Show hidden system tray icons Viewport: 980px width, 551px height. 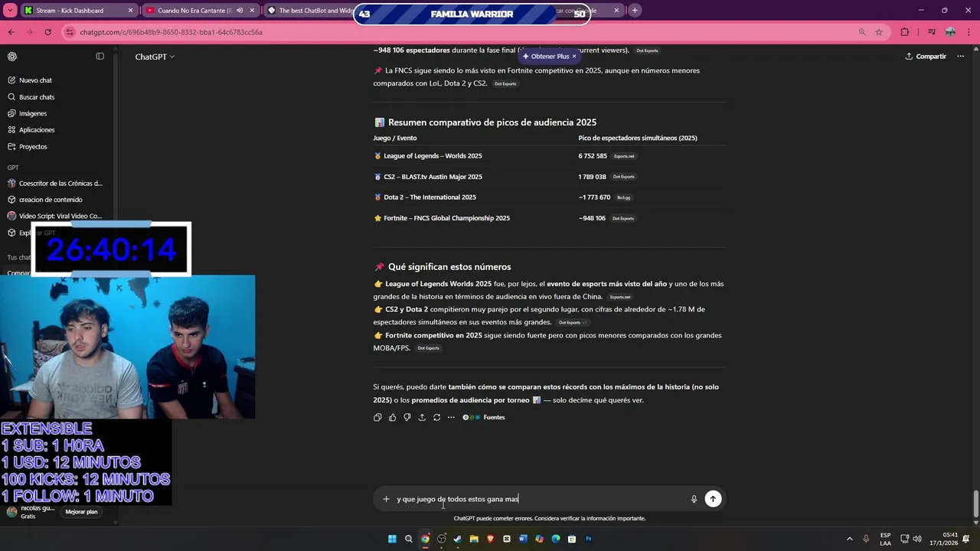click(849, 539)
